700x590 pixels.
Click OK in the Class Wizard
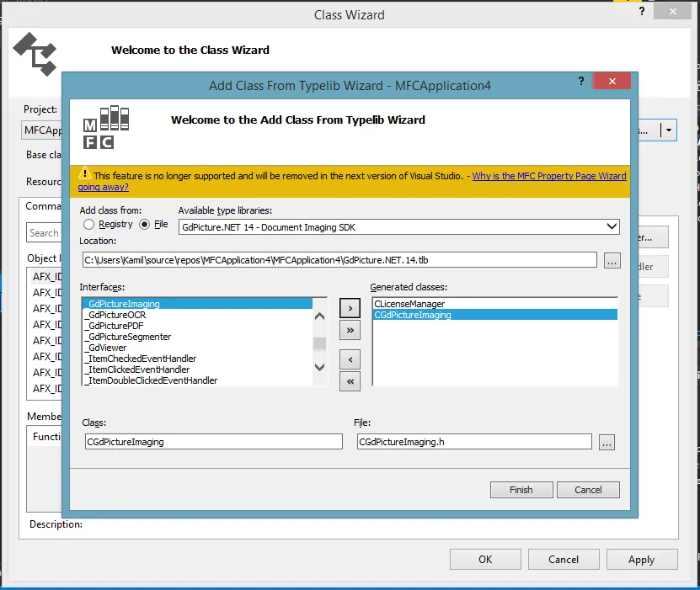(x=485, y=559)
